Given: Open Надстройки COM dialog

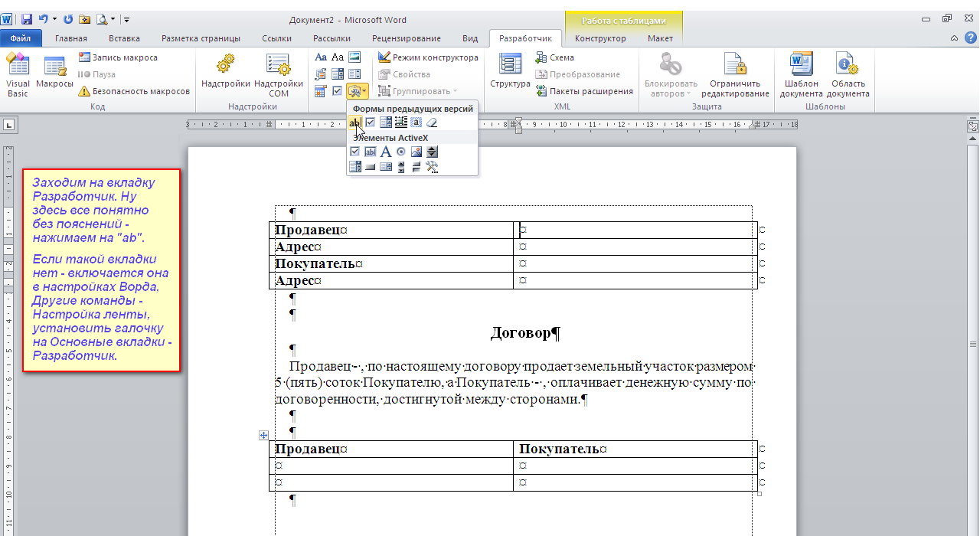Looking at the screenshot, I should [x=279, y=75].
